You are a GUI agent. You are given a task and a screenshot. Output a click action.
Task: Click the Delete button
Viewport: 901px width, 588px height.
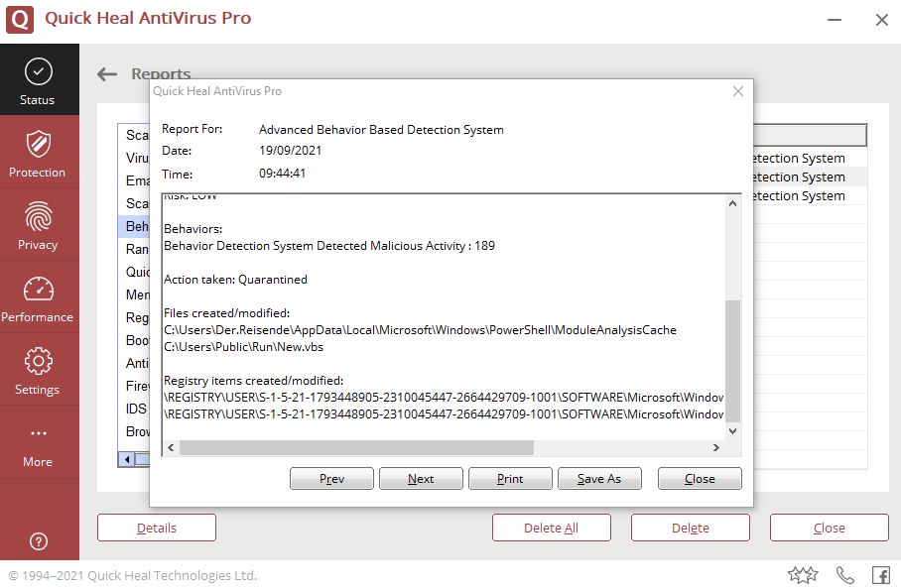(690, 528)
